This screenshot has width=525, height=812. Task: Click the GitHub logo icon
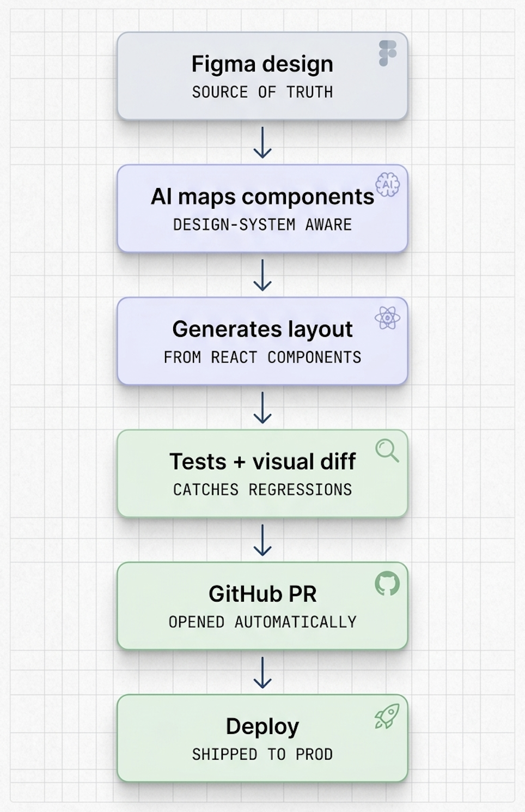coord(387,584)
